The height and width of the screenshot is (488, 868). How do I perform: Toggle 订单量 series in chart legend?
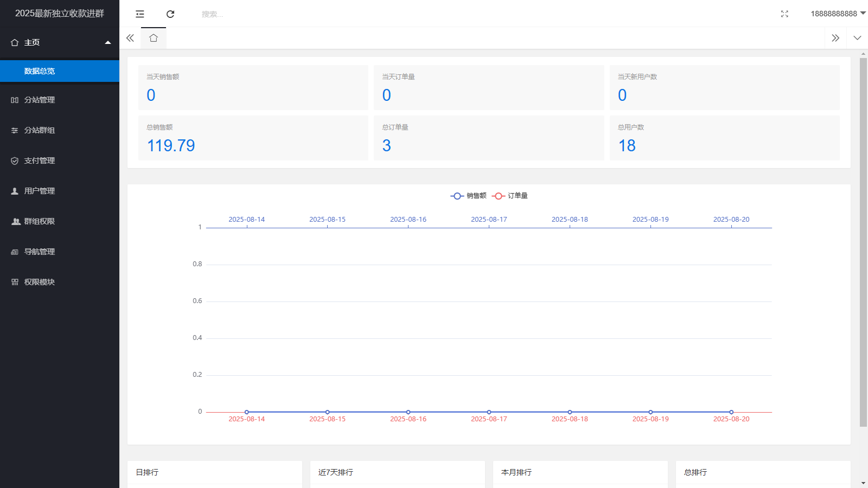pos(510,196)
